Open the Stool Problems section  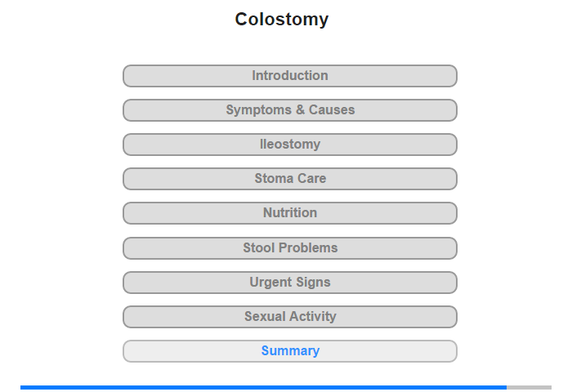[290, 248]
